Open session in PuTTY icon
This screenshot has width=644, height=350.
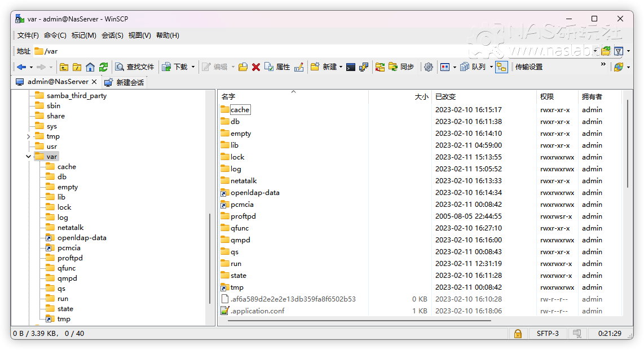point(364,67)
